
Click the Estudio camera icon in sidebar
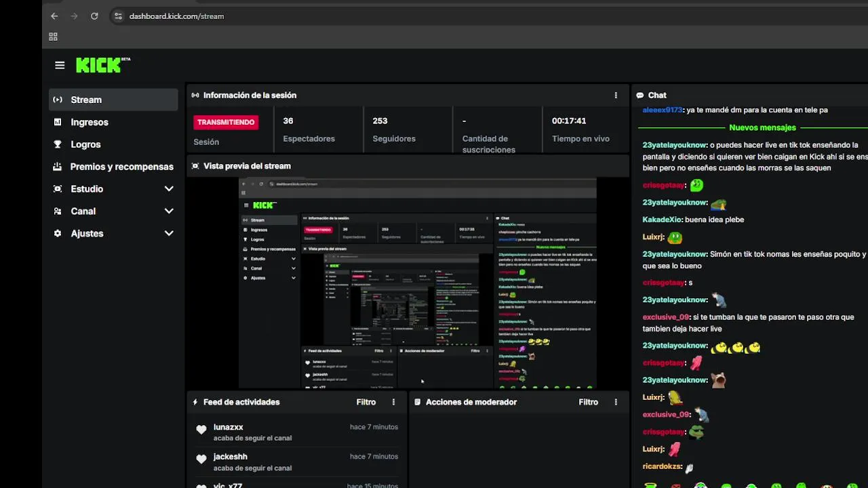pos(58,189)
